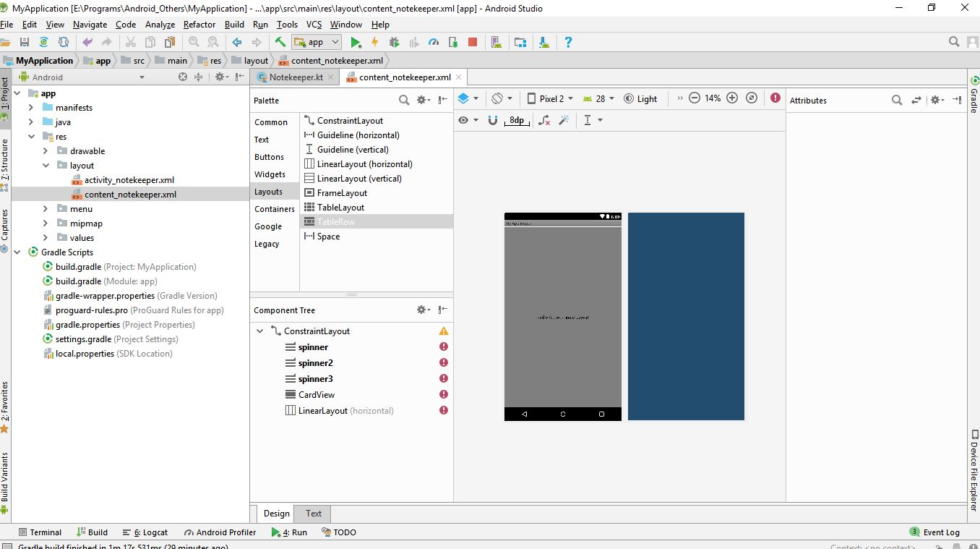Click Clear All Constraints icon
The width and height of the screenshot is (980, 549).
tap(544, 120)
